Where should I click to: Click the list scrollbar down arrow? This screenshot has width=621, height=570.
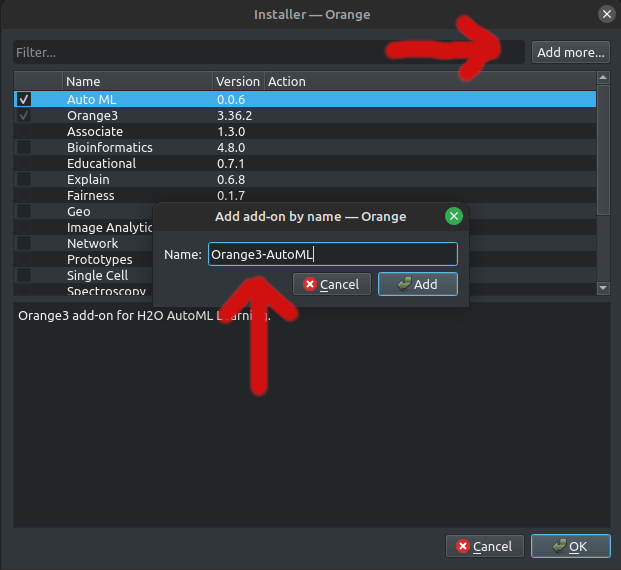point(603,288)
